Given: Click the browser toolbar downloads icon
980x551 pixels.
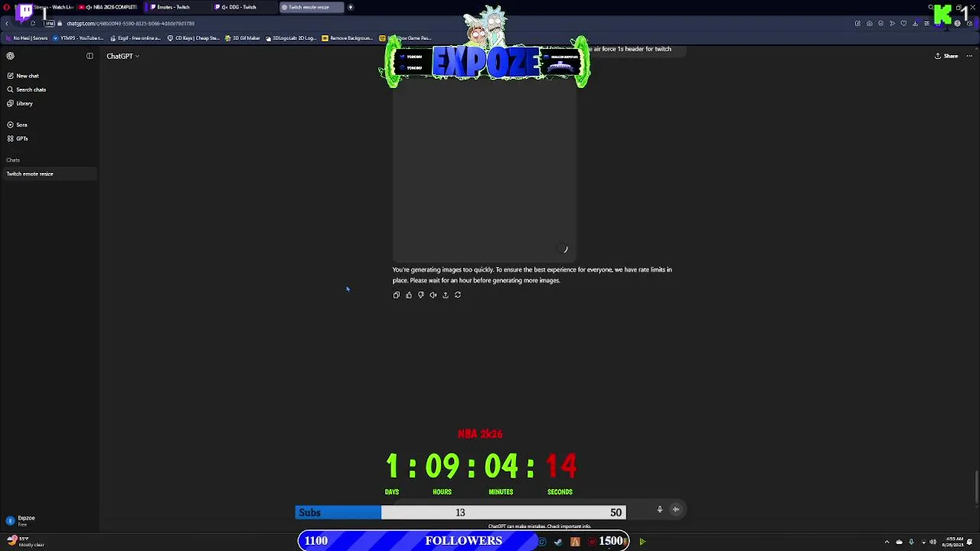Looking at the screenshot, I should tap(915, 23).
